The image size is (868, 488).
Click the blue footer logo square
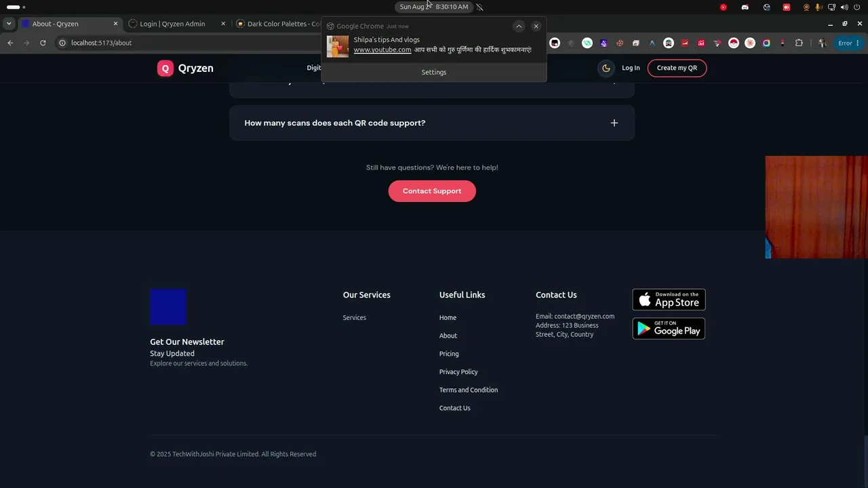point(168,307)
